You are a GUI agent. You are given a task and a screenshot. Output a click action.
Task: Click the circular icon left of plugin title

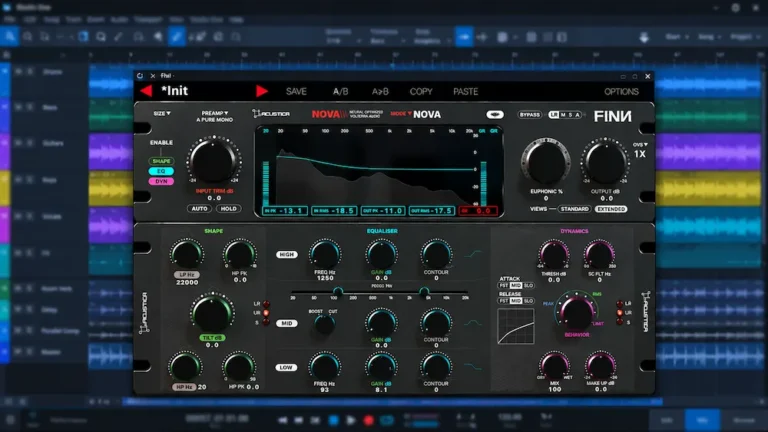(x=140, y=76)
